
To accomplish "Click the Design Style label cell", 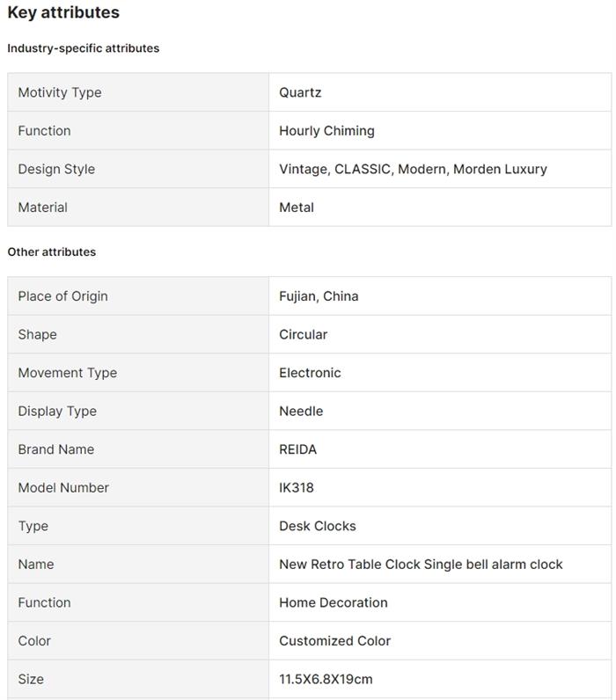I will click(56, 169).
